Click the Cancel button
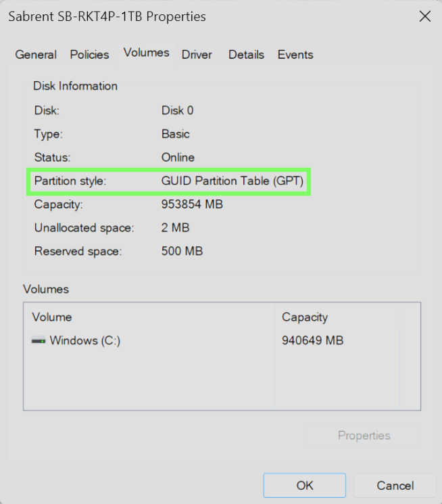The width and height of the screenshot is (442, 504). click(x=395, y=485)
